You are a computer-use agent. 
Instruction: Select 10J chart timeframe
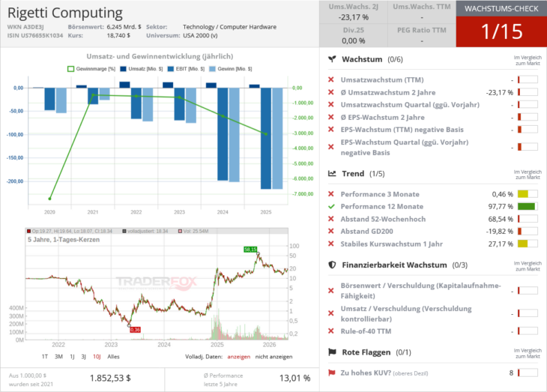coord(97,356)
